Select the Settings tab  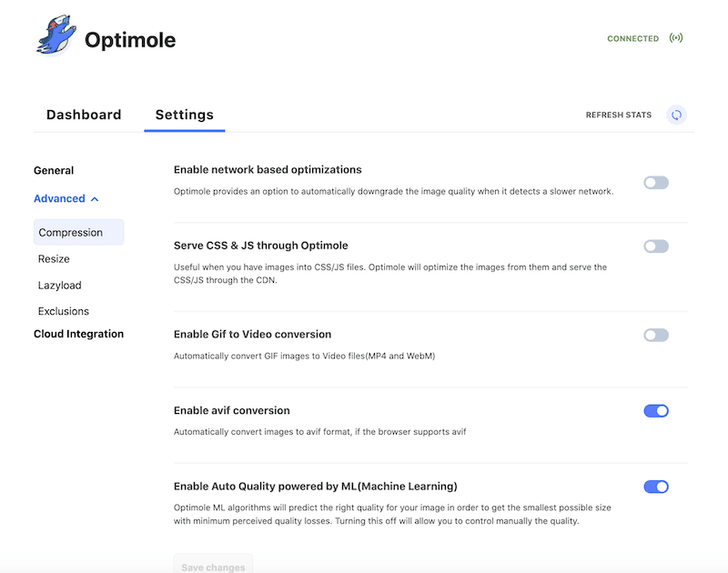(185, 116)
